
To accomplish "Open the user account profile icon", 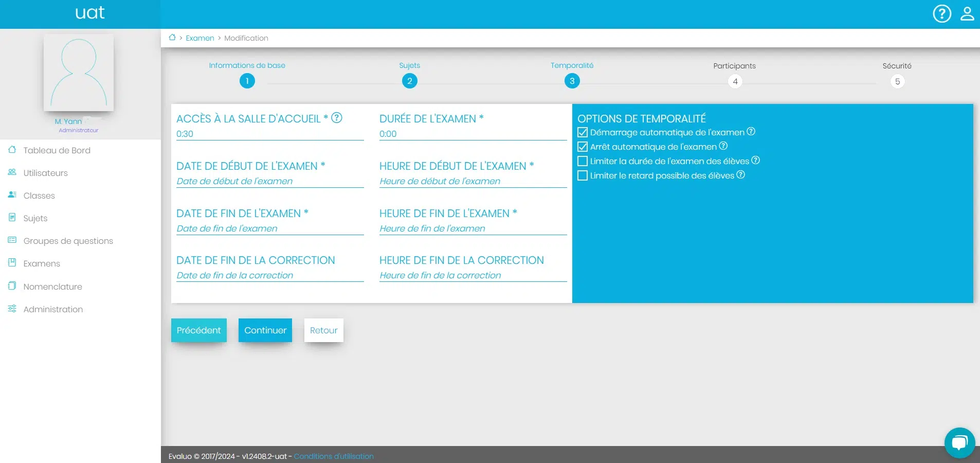I will tap(967, 14).
